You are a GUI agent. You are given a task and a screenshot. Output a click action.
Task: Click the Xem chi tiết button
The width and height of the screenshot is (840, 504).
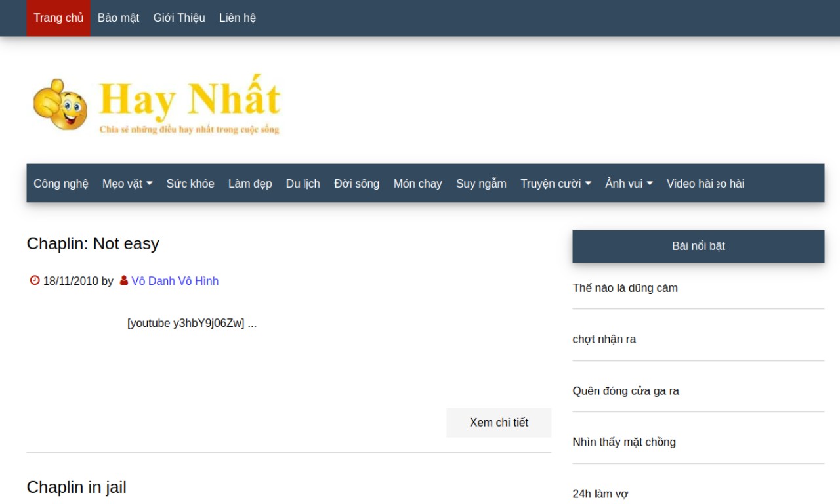pos(499,423)
